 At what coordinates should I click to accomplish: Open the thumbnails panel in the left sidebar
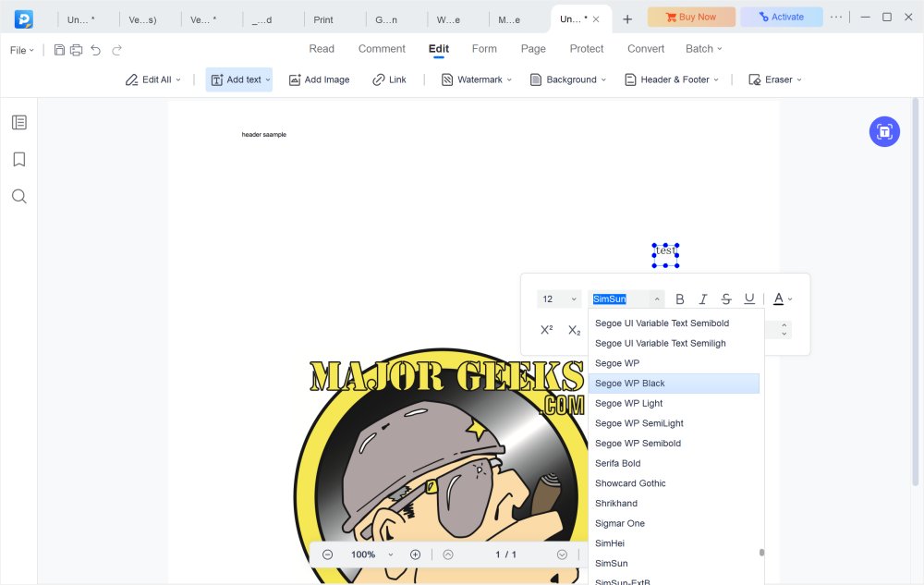point(18,123)
